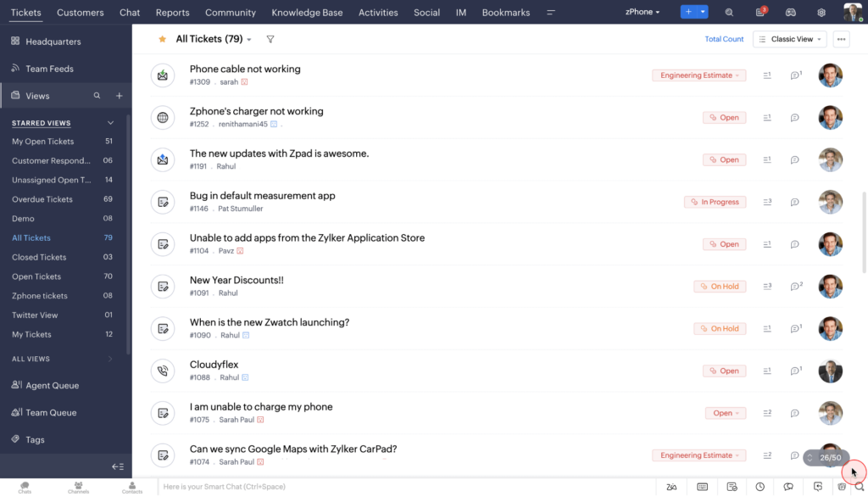The height and width of the screenshot is (502, 868).
Task: Search views using the magnifier icon
Action: click(97, 95)
